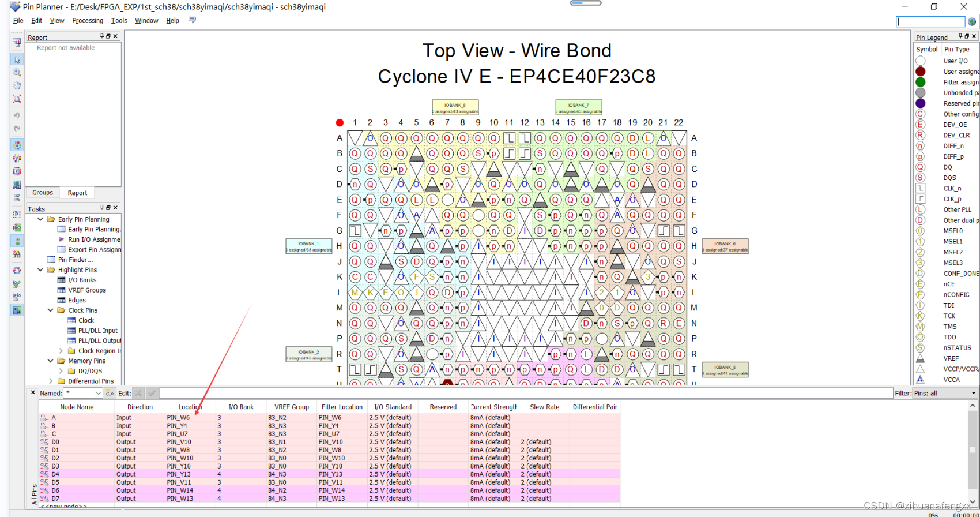Click the pin migration green arrows icon
The width and height of the screenshot is (980, 517).
17,228
